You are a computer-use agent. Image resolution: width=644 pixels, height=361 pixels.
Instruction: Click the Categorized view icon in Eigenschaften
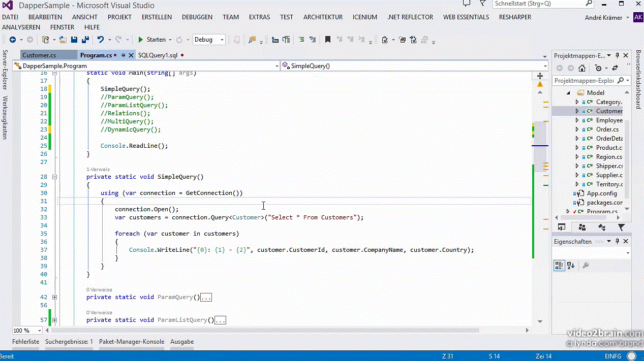tap(559, 265)
